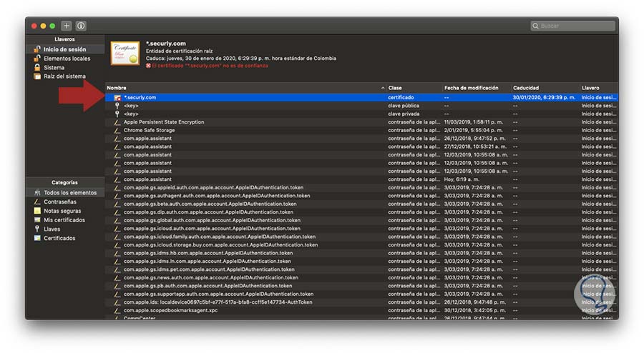Select Apple Persistent State Encryption entry
644x353 pixels.
tap(361, 122)
